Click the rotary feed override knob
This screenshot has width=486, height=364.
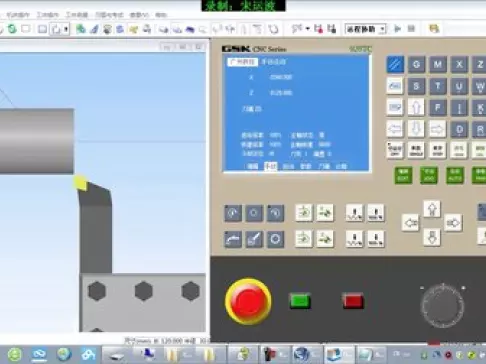tap(443, 305)
